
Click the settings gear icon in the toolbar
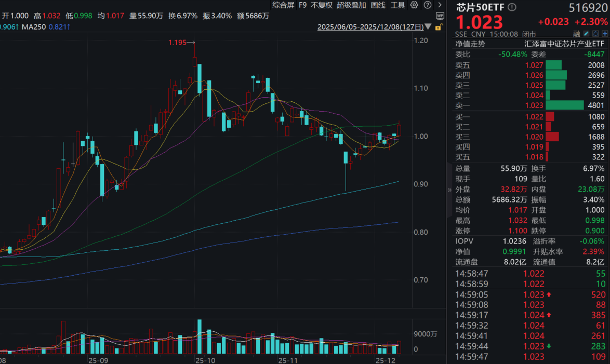(414, 5)
